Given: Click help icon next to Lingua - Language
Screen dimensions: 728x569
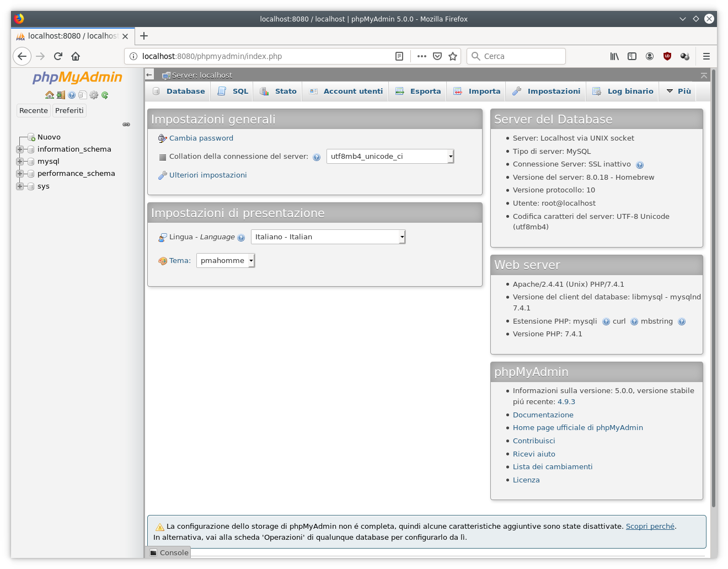Looking at the screenshot, I should 241,238.
